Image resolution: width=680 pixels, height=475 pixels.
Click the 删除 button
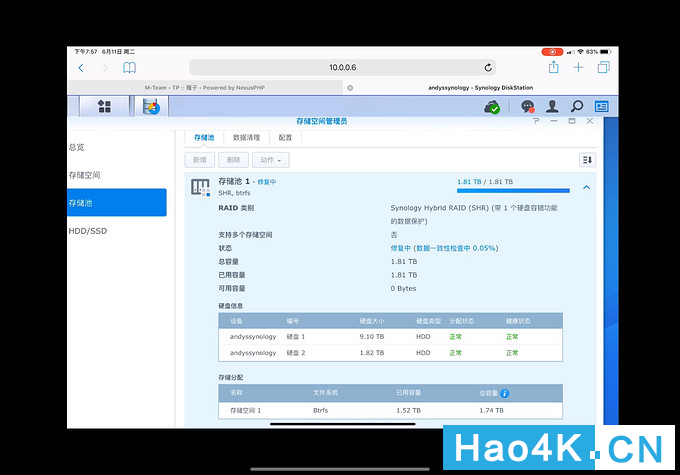click(x=233, y=160)
